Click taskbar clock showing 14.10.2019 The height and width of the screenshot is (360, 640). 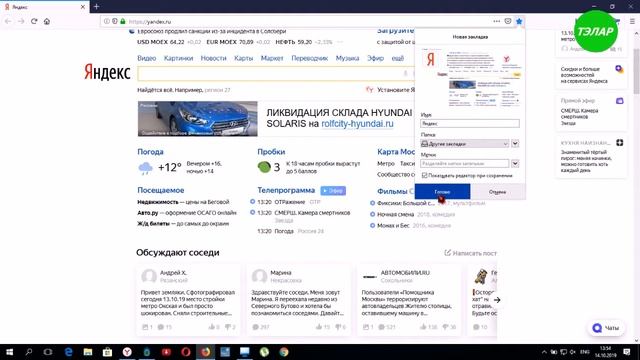606,352
